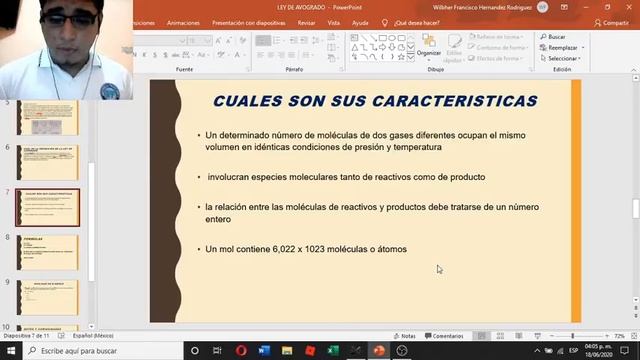This screenshot has height=360, width=640.
Task: Decrease font size with the smaller A icon
Action: 228,40
